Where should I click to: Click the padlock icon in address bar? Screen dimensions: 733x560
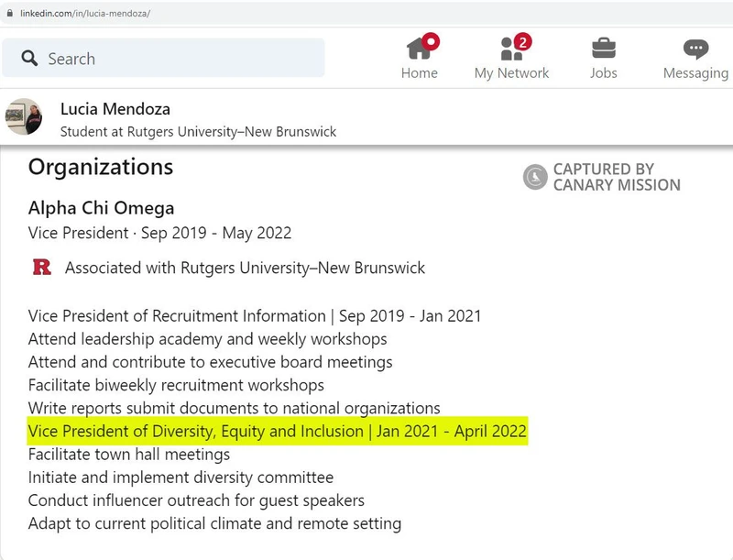[10, 13]
